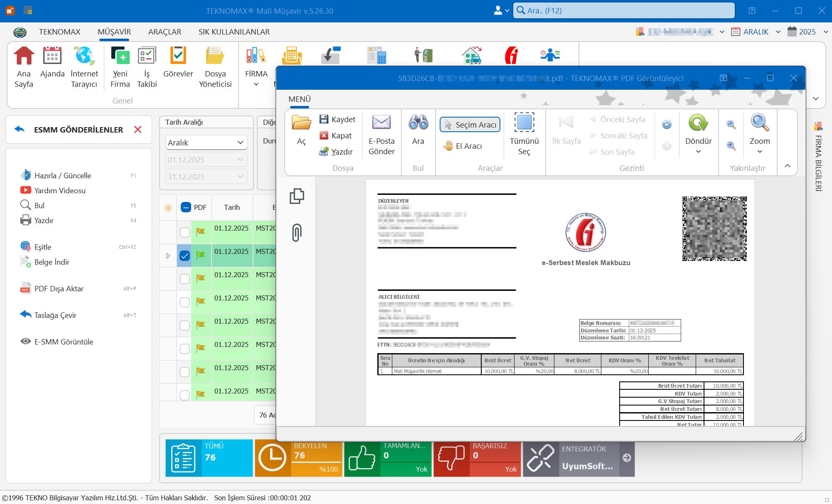Open the 01.12.2025 start date dropdown
832x504 pixels.
(206, 160)
